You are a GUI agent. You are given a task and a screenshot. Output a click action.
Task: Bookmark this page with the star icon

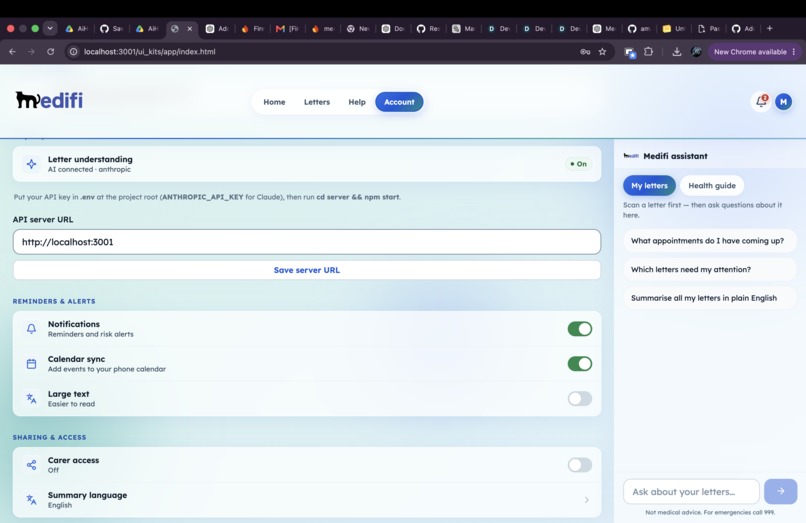(x=602, y=51)
